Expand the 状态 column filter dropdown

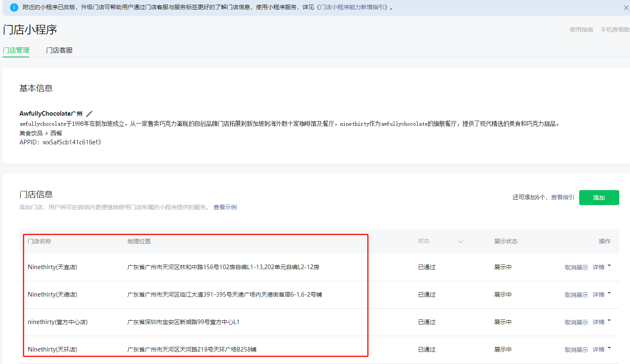pos(461,241)
